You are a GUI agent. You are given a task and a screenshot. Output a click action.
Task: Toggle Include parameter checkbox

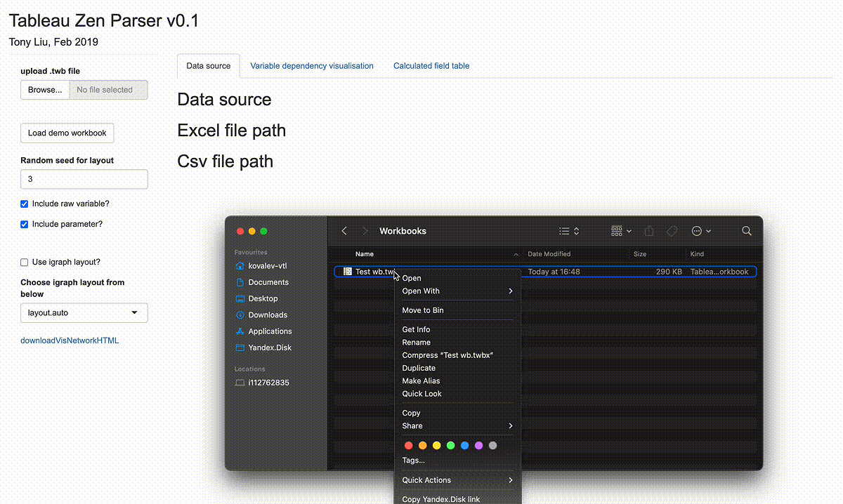pyautogui.click(x=25, y=224)
